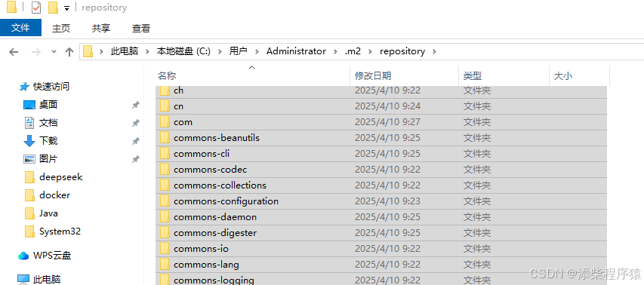Click 本地磁盘 (C:) in the address bar
The width and height of the screenshot is (644, 285).
point(183,51)
